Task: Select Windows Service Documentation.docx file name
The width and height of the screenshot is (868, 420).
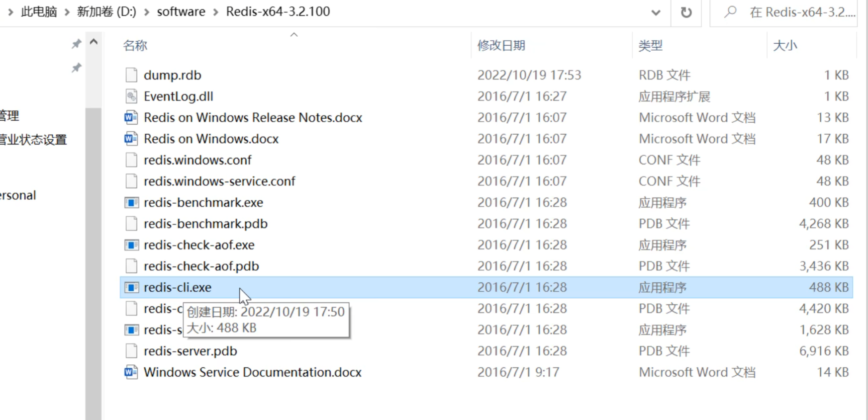Action: 253,372
